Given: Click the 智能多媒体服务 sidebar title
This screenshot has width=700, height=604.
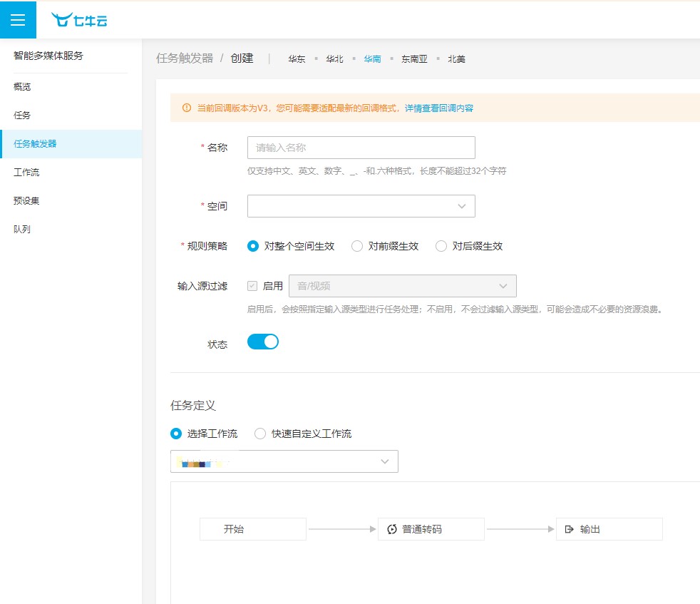Looking at the screenshot, I should [x=48, y=56].
